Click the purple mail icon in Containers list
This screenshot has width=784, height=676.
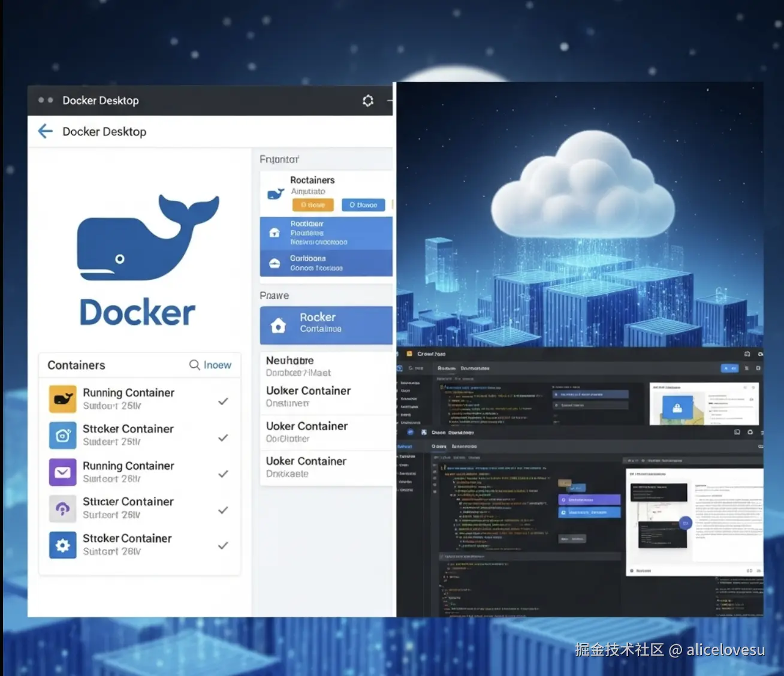coord(62,472)
